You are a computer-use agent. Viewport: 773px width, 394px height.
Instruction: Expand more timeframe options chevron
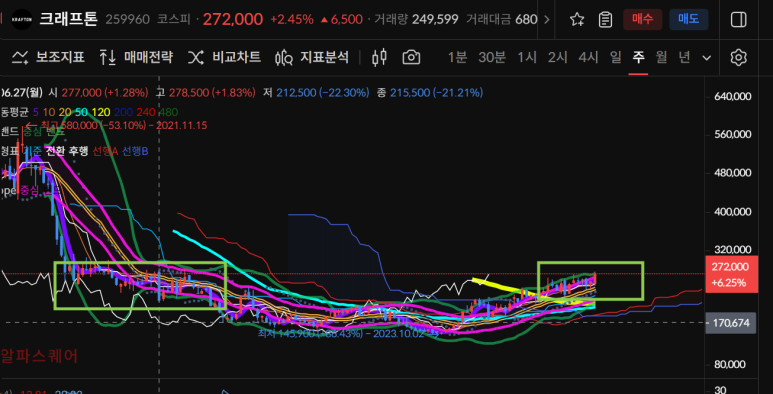tap(706, 58)
